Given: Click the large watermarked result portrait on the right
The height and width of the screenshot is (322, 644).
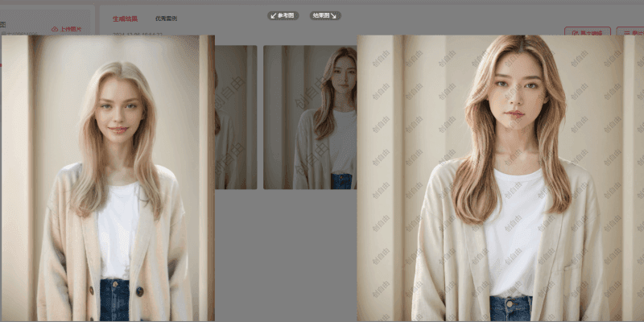Looking at the screenshot, I should [x=499, y=177].
